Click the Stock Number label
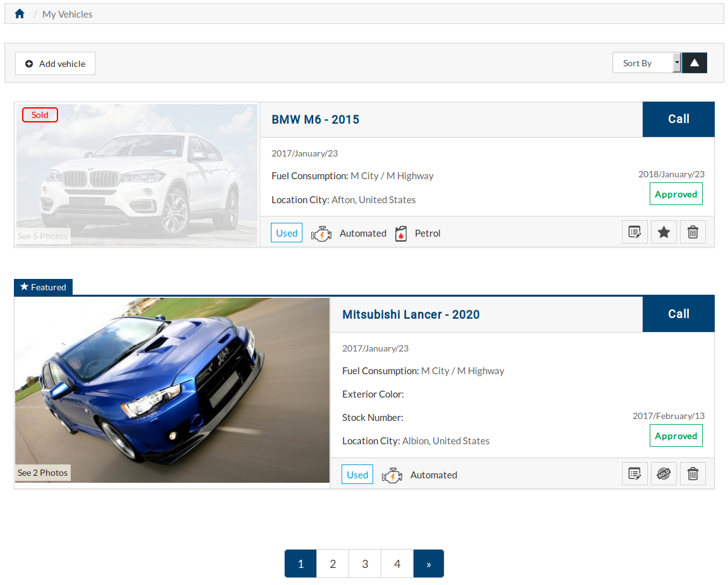The width and height of the screenshot is (728, 585). pos(373,418)
